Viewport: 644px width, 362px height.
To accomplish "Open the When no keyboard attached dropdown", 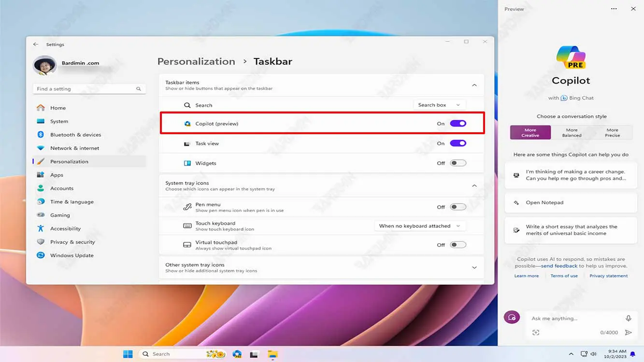I will (x=420, y=226).
